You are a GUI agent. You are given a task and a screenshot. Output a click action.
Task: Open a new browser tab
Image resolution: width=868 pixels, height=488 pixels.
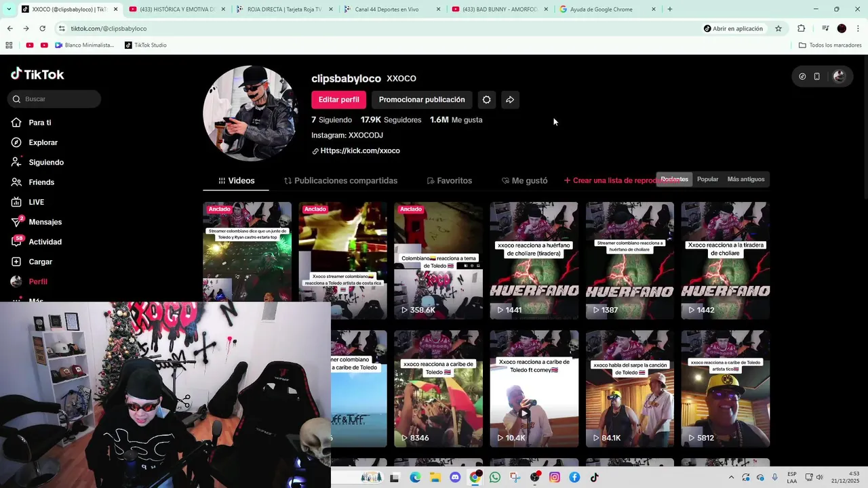click(669, 9)
